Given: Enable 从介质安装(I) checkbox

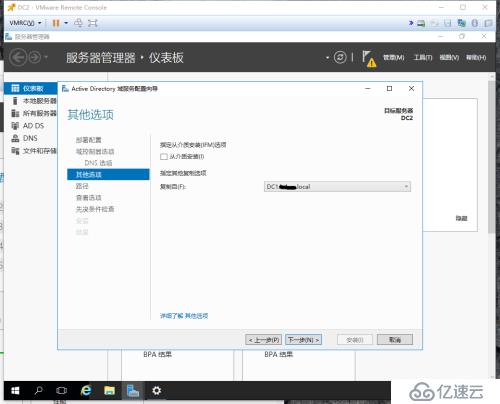Looking at the screenshot, I should coord(164,156).
